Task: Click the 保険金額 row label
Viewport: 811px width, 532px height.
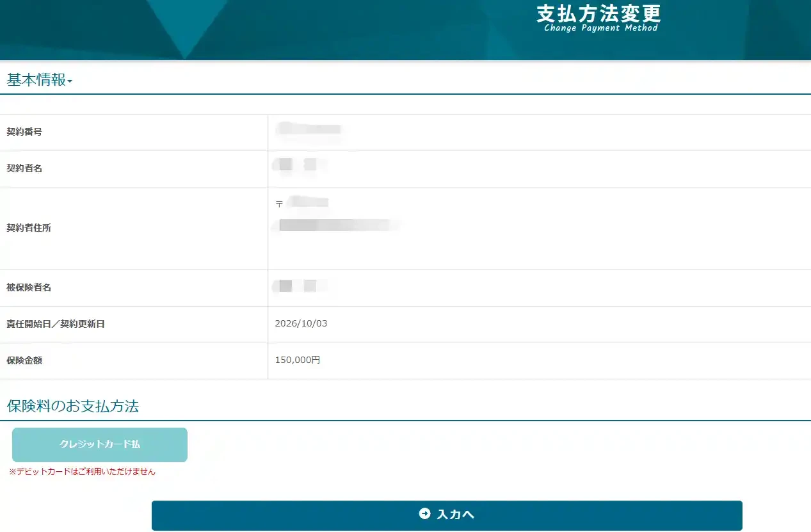Action: tap(24, 360)
